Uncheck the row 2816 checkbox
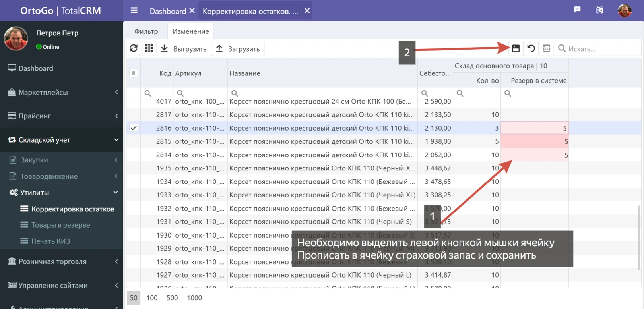Screen dimensions: 644x309 pyautogui.click(x=134, y=128)
